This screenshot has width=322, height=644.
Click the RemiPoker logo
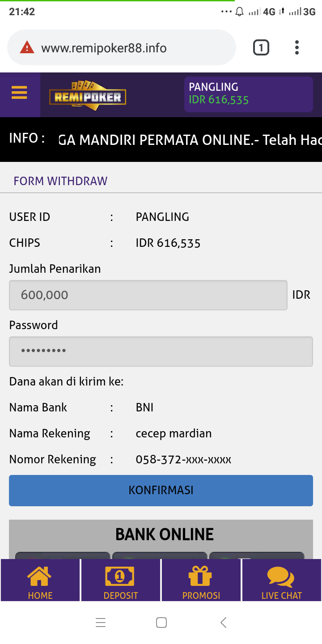click(88, 96)
